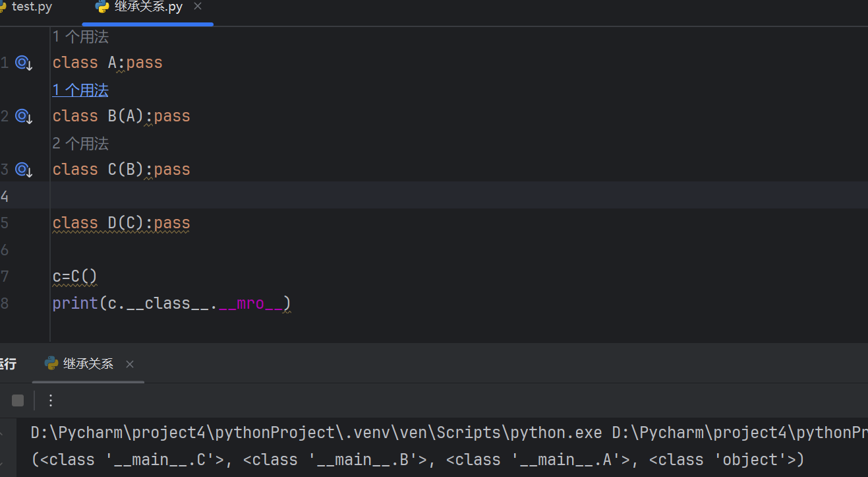The height and width of the screenshot is (477, 868).
Task: Place the cursor on 'class A:pass'
Action: tap(107, 63)
